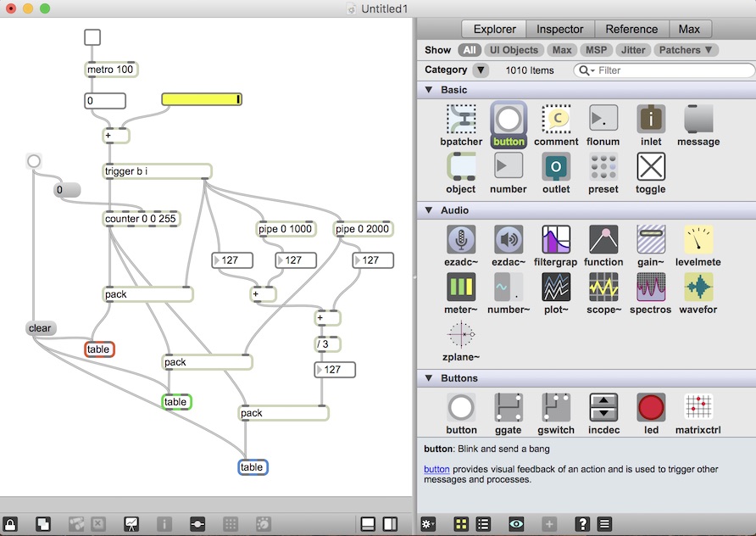The image size is (756, 536).
Task: Toggle the checkbox above metro 100
Action: [92, 37]
